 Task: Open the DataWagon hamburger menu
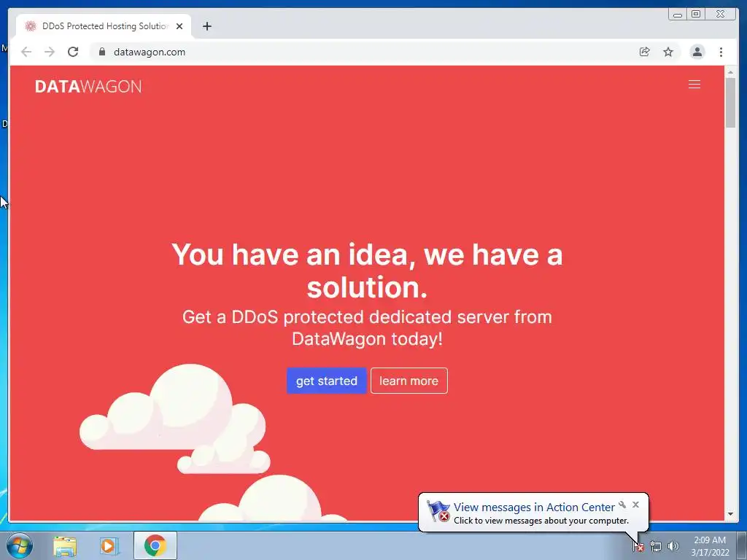[x=694, y=85]
